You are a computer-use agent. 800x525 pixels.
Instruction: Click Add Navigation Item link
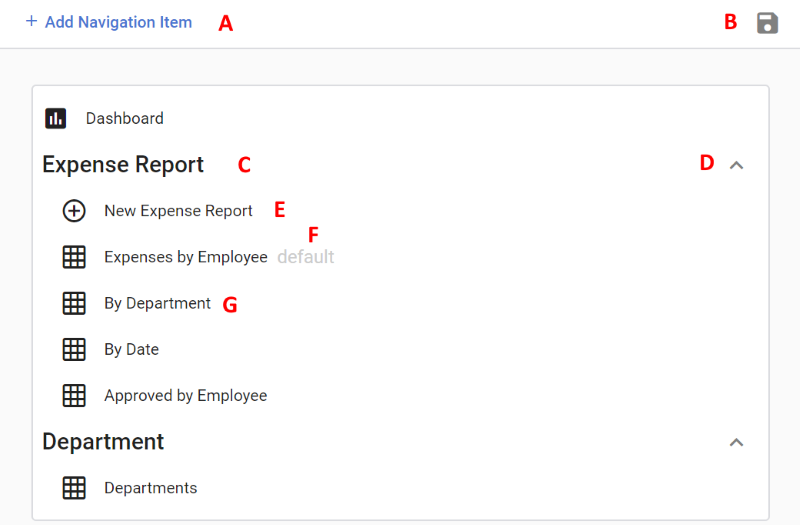(x=118, y=22)
